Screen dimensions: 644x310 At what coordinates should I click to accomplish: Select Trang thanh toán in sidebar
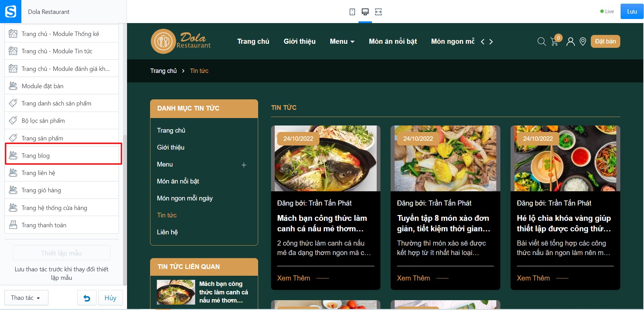[62, 225]
